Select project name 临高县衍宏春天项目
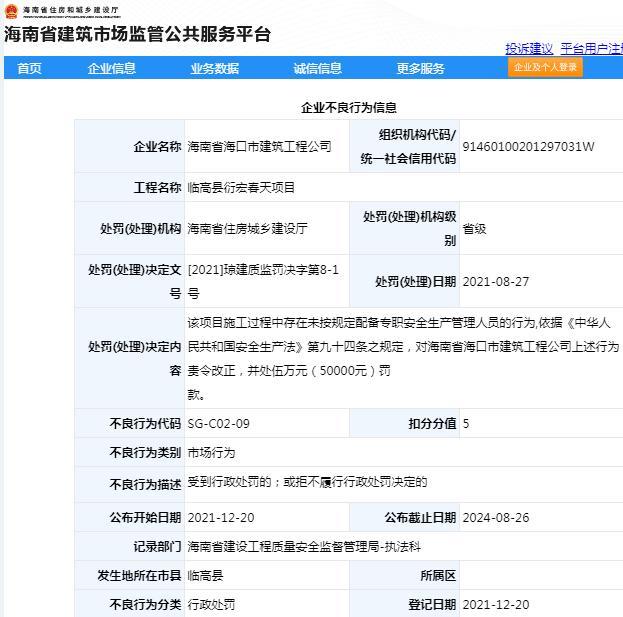Image resolution: width=623 pixels, height=617 pixels. click(241, 187)
